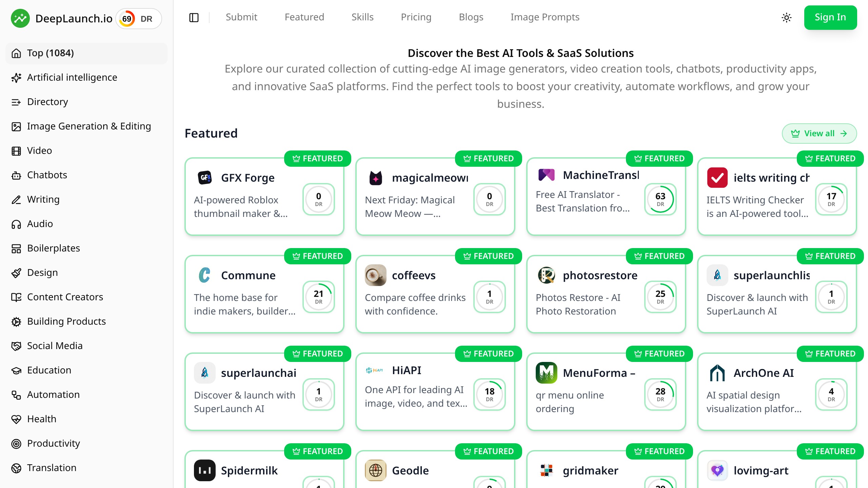This screenshot has width=868, height=488.
Task: Open the Boilerplates category
Action: (x=86, y=248)
